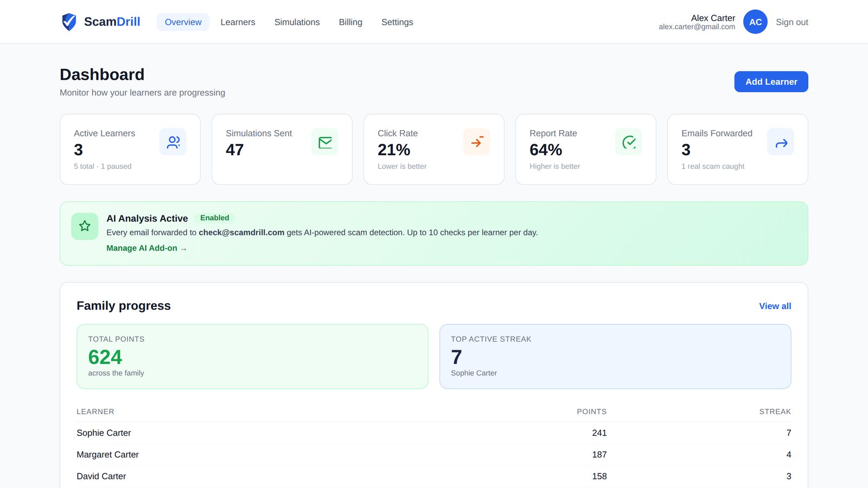Click the alex.carter@gmail.com email text
Image resolution: width=868 pixels, height=488 pixels.
(x=697, y=27)
